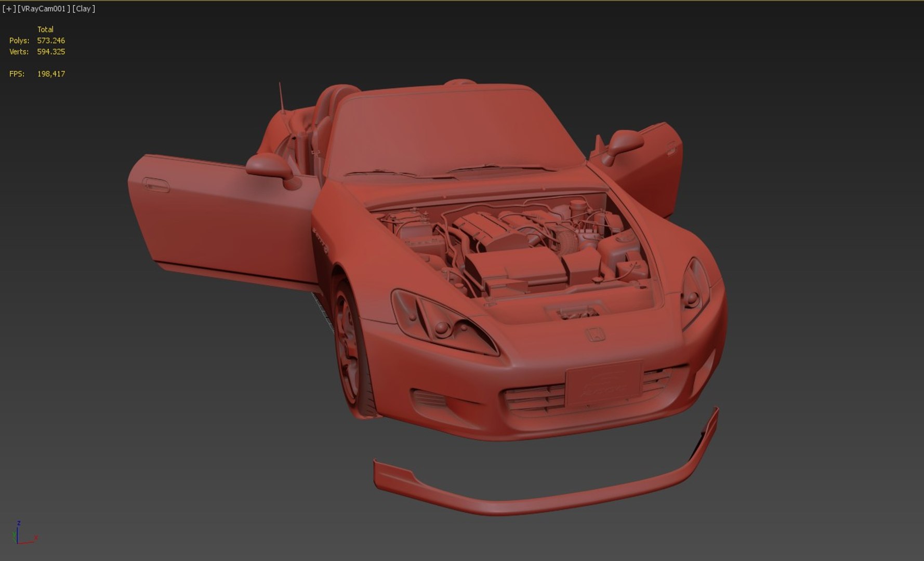Click the FPS value 198,417

pos(51,74)
